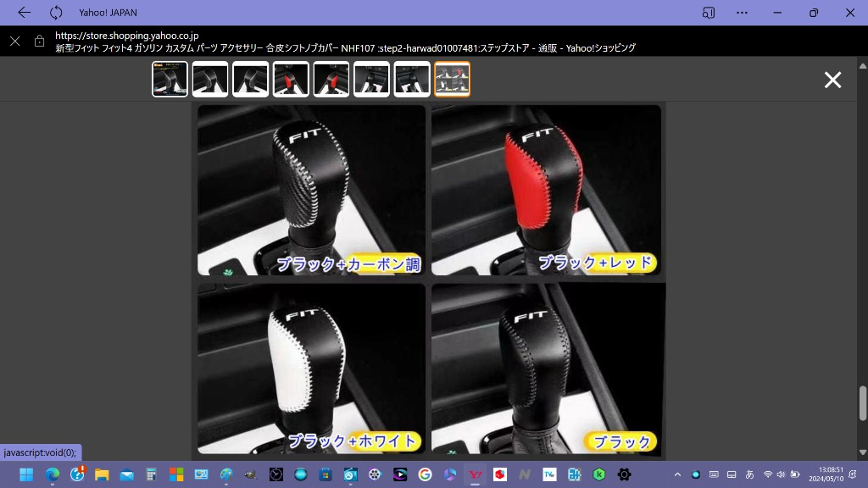
Task: Open the black gear Settings taskbar icon
Action: 625,474
